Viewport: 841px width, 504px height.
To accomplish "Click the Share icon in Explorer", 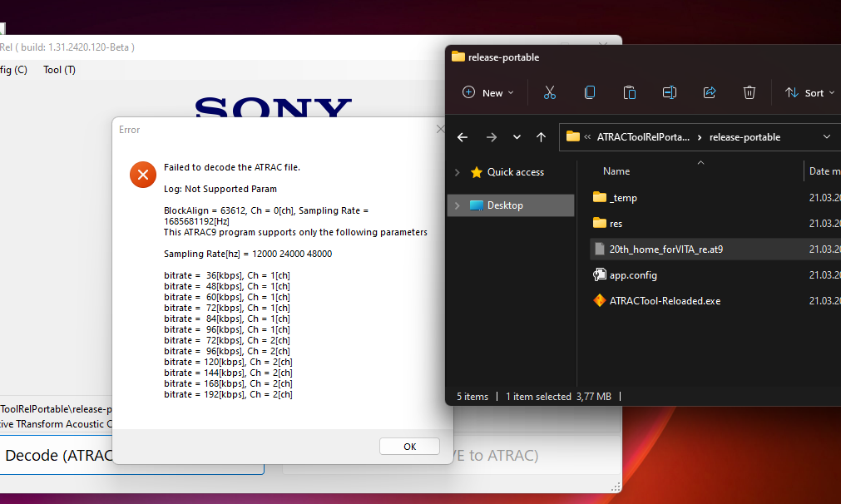I will (710, 93).
